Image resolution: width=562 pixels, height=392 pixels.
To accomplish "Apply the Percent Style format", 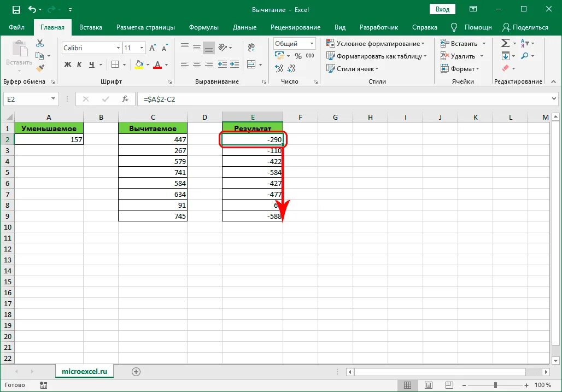I will click(298, 56).
